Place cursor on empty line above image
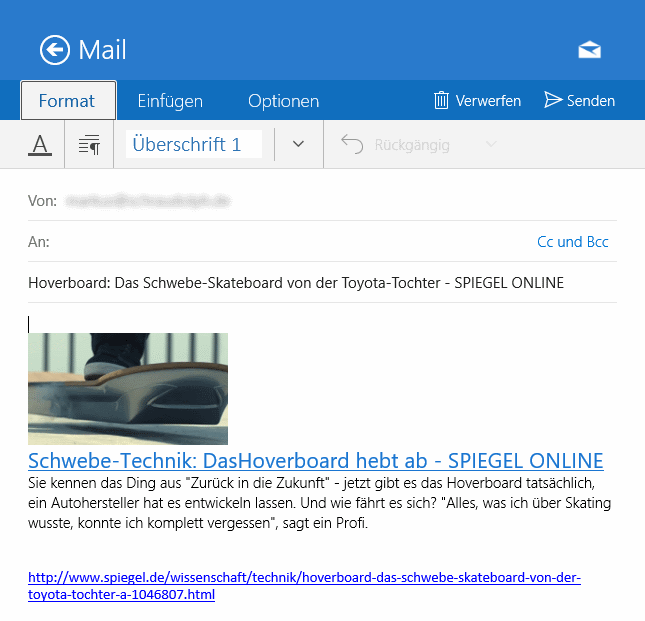Image resolution: width=645 pixels, height=621 pixels. pyautogui.click(x=322, y=324)
